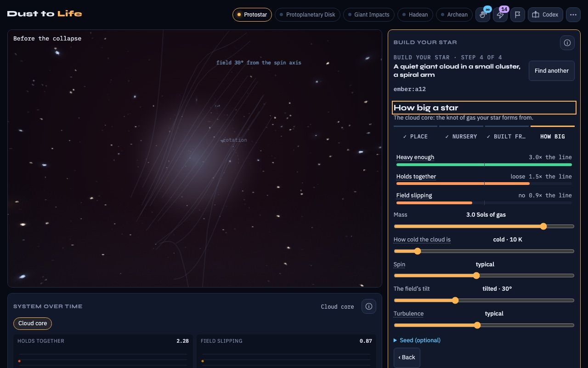Click the Dust to Life logo
This screenshot has height=368, width=588.
tap(45, 14)
